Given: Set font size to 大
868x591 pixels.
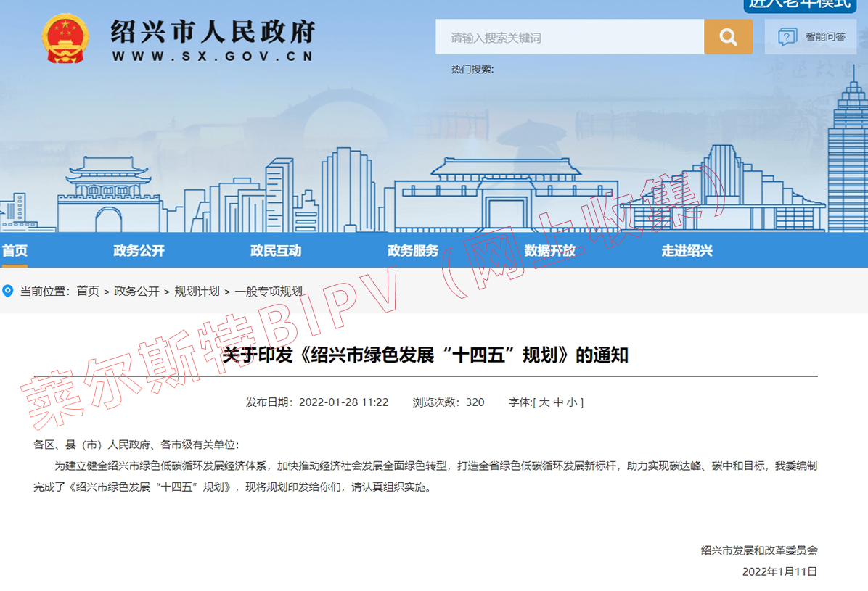Looking at the screenshot, I should (x=544, y=402).
